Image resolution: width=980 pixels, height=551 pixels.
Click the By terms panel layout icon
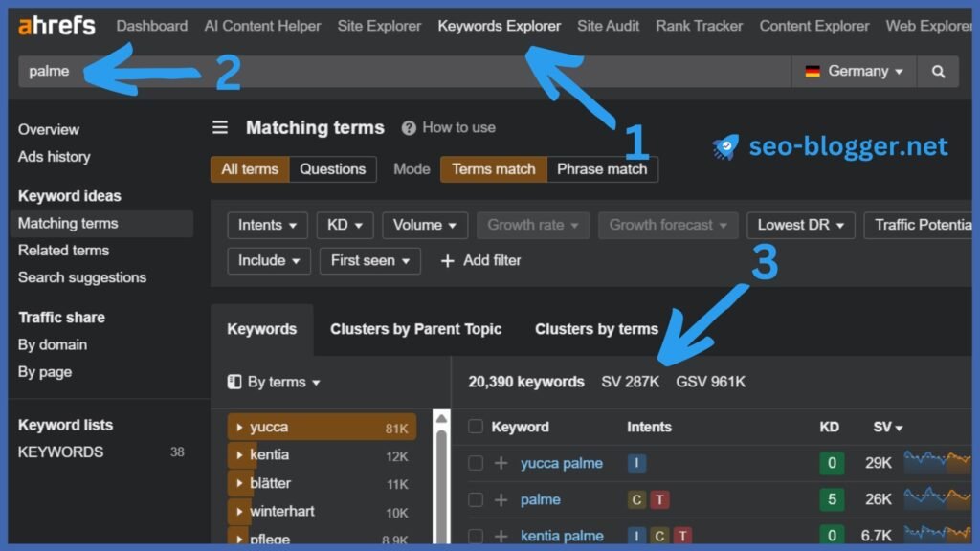[x=234, y=382]
